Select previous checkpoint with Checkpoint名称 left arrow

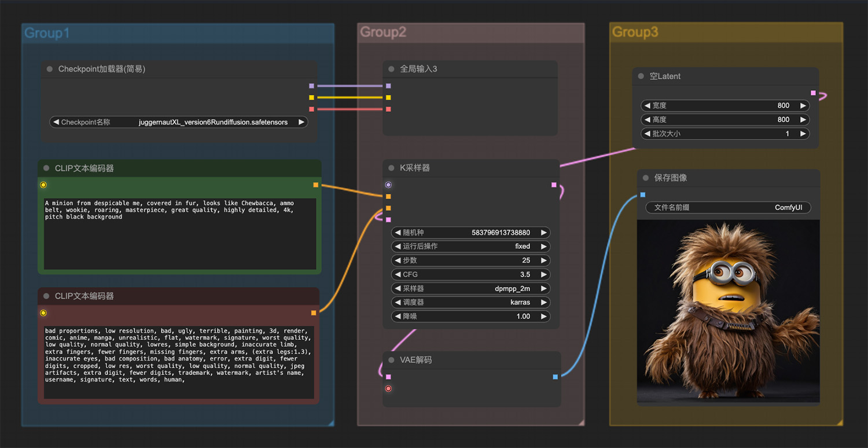tap(56, 122)
